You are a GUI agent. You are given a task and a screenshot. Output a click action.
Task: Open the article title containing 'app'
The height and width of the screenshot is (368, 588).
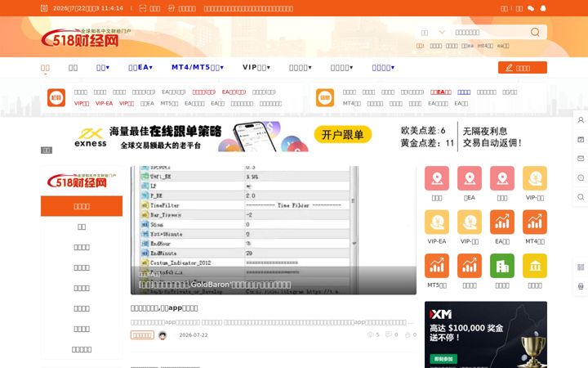pyautogui.click(x=164, y=308)
